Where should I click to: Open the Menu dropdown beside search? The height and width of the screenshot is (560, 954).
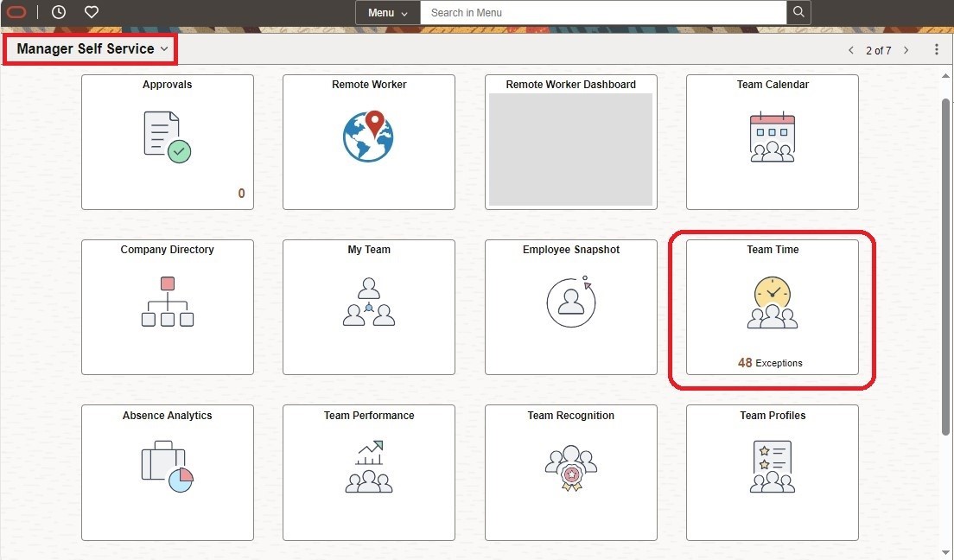pos(388,13)
